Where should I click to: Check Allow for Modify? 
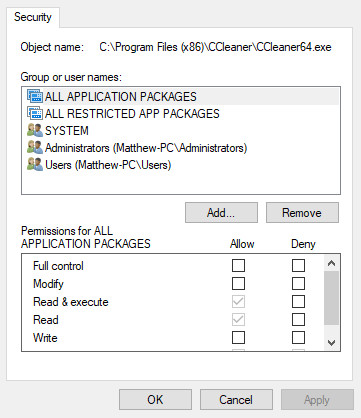coord(238,284)
